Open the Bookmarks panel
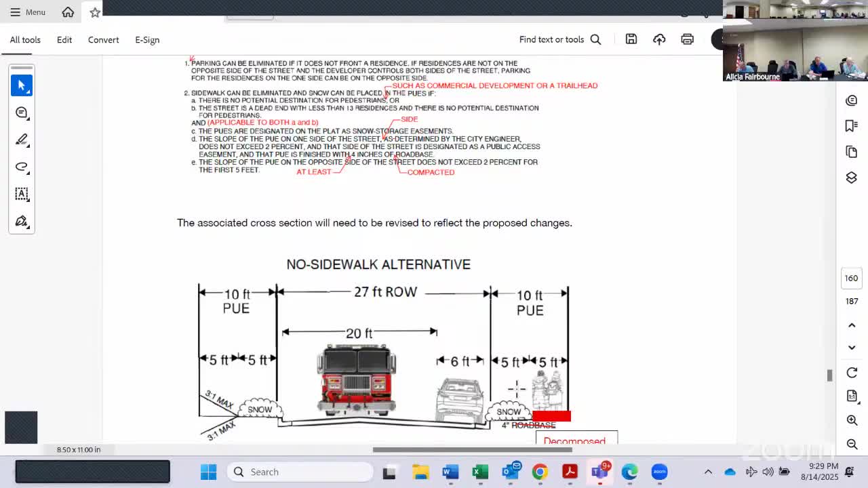This screenshot has height=488, width=868. pos(852,126)
